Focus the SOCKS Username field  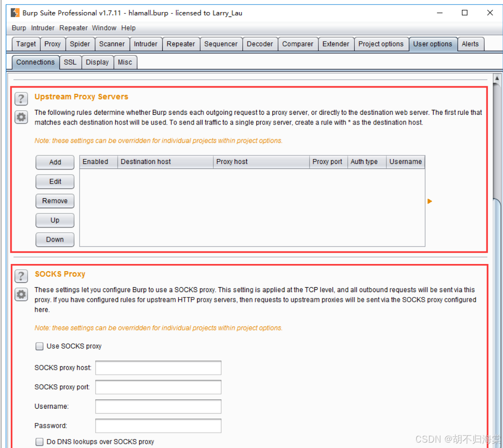click(158, 406)
